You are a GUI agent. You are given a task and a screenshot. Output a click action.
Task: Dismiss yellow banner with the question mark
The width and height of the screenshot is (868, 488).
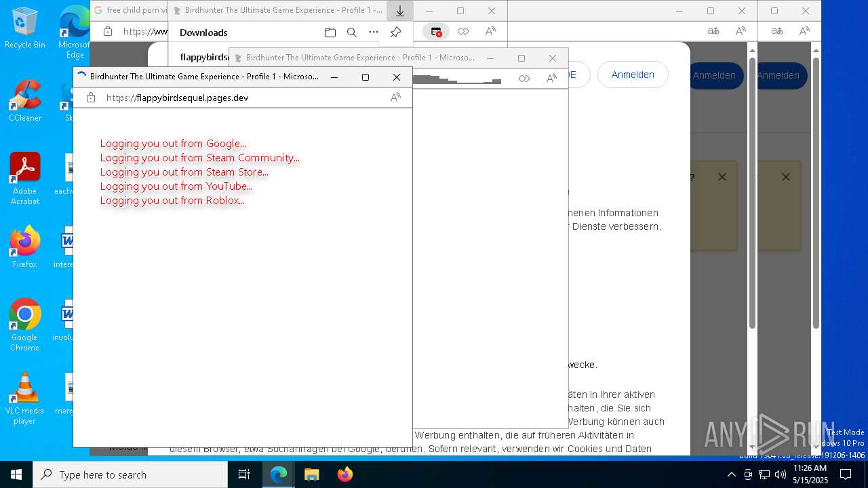click(722, 177)
